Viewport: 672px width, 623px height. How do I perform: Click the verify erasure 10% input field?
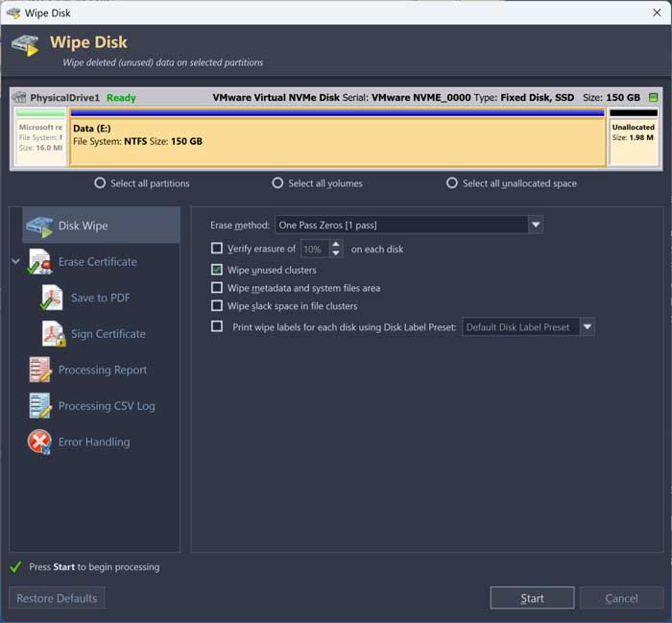coord(316,249)
